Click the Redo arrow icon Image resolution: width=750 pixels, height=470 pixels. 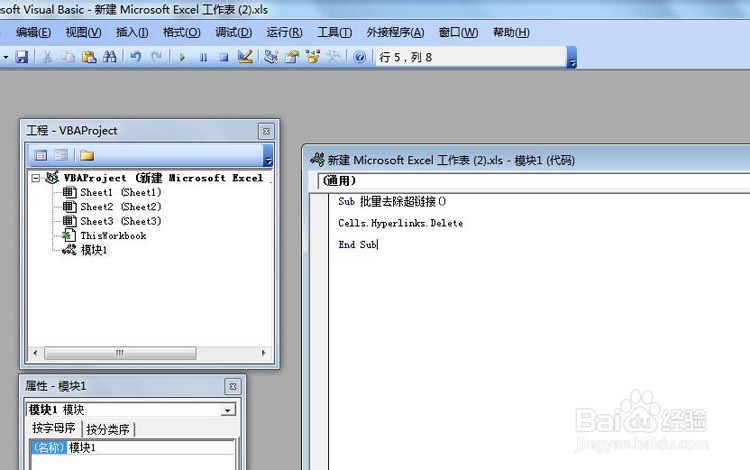[x=156, y=57]
